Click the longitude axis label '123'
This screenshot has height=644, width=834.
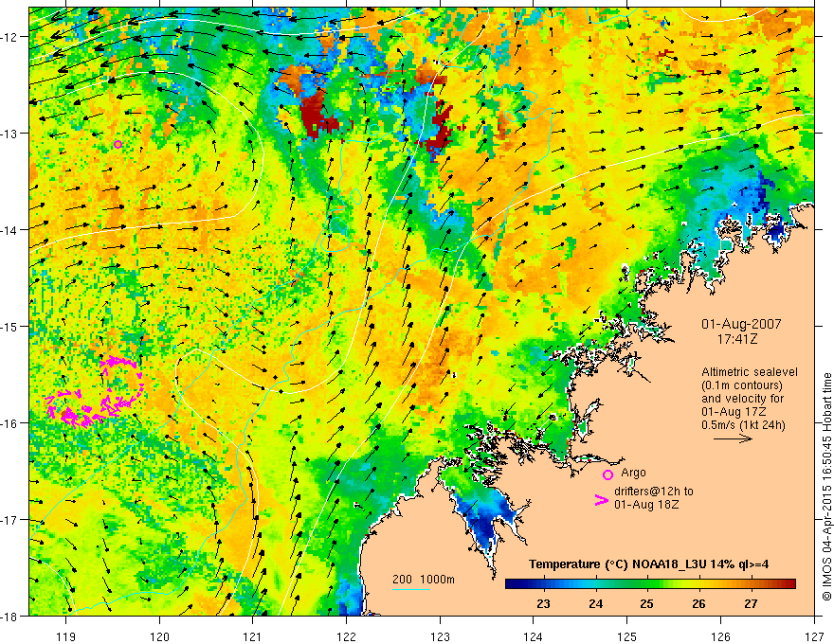coord(440,636)
